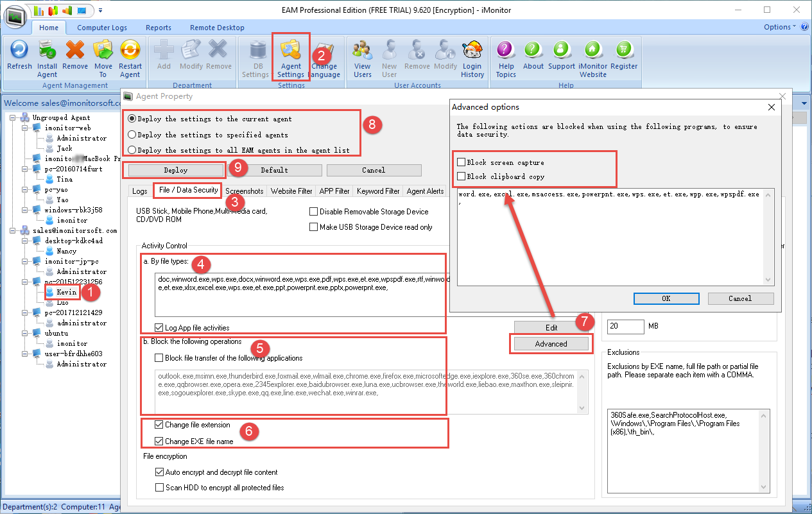The image size is (812, 514).
Task: Open Agent Settings from the ribbon
Action: (x=291, y=58)
